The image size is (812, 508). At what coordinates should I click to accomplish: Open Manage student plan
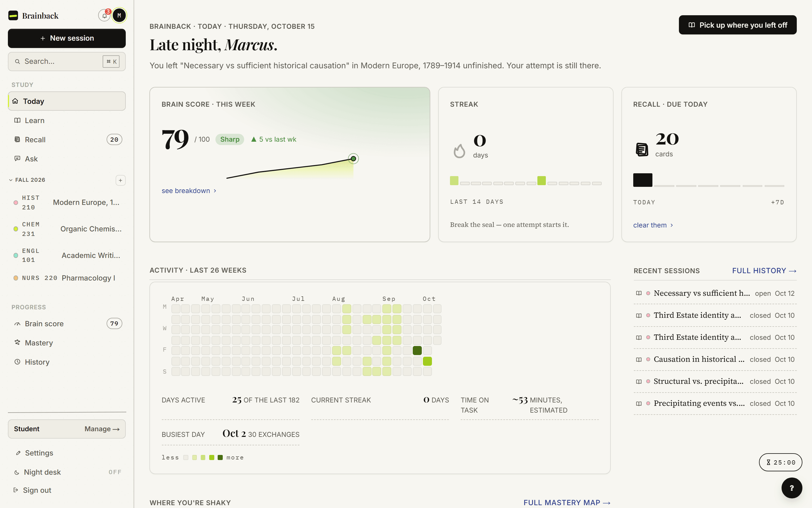coord(102,429)
